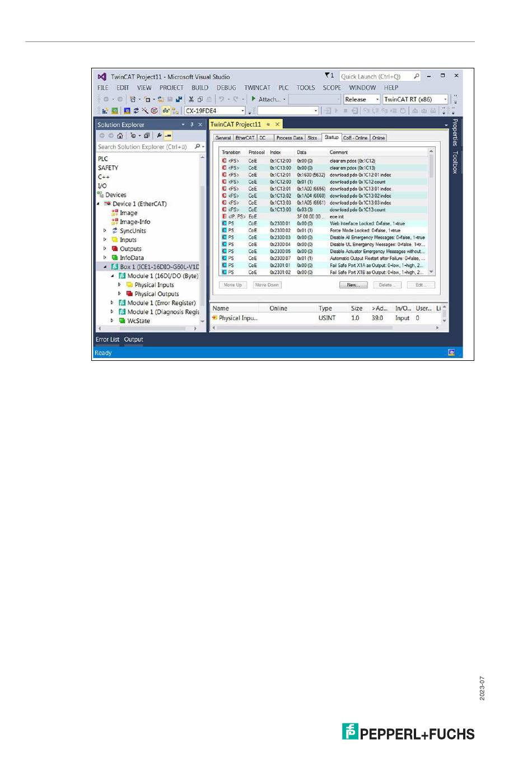This screenshot has width=532, height=762.
Task: Select the 'Web Interface Locked' startup row
Action: (x=324, y=224)
